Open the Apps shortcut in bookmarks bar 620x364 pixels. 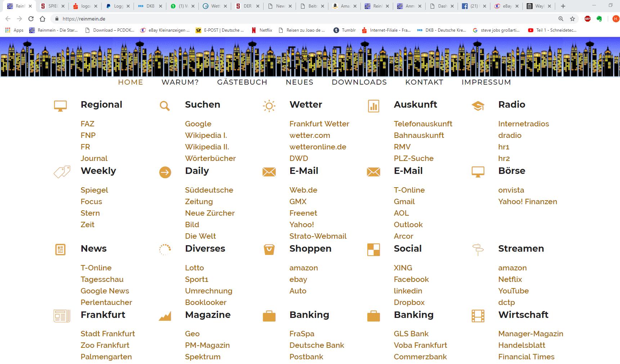[x=14, y=30]
